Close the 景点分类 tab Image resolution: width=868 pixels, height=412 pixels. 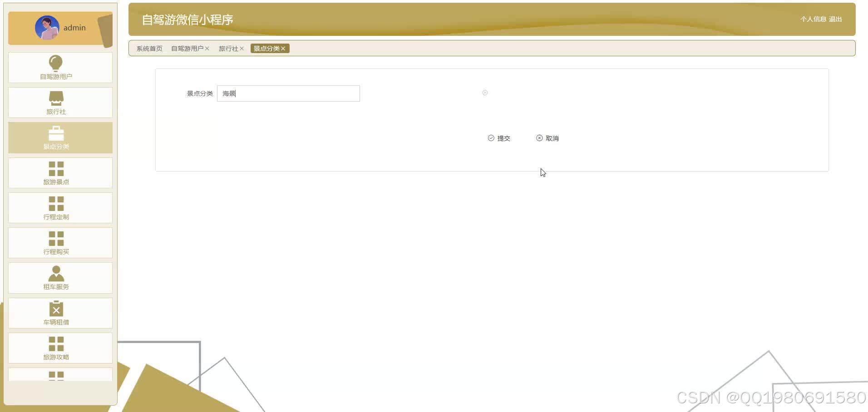coord(283,48)
